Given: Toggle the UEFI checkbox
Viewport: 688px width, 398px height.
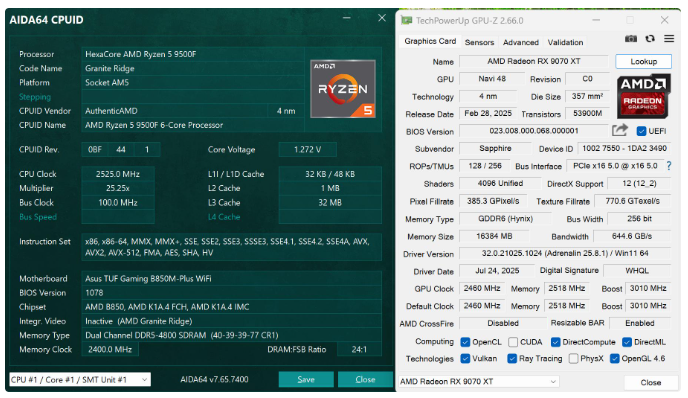Looking at the screenshot, I should pyautogui.click(x=641, y=131).
